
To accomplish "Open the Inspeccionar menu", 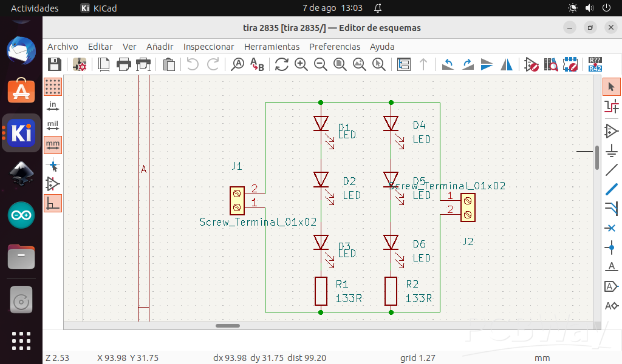I will point(208,47).
